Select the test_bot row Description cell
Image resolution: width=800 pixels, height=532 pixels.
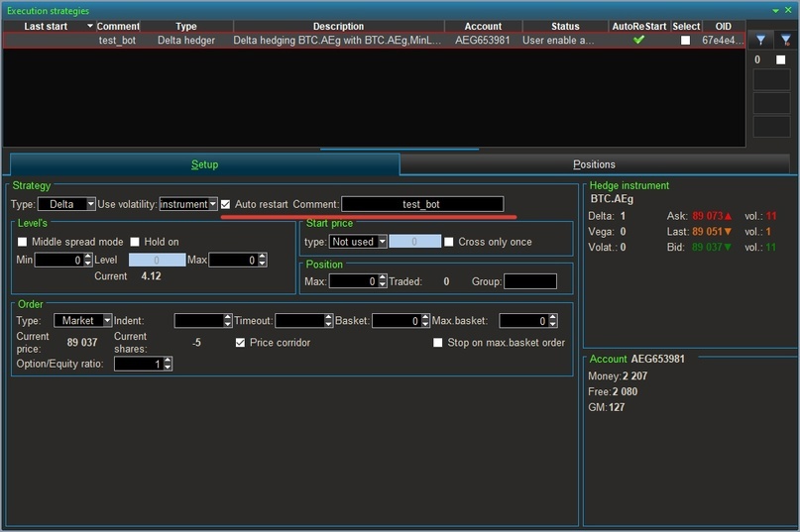point(337,41)
